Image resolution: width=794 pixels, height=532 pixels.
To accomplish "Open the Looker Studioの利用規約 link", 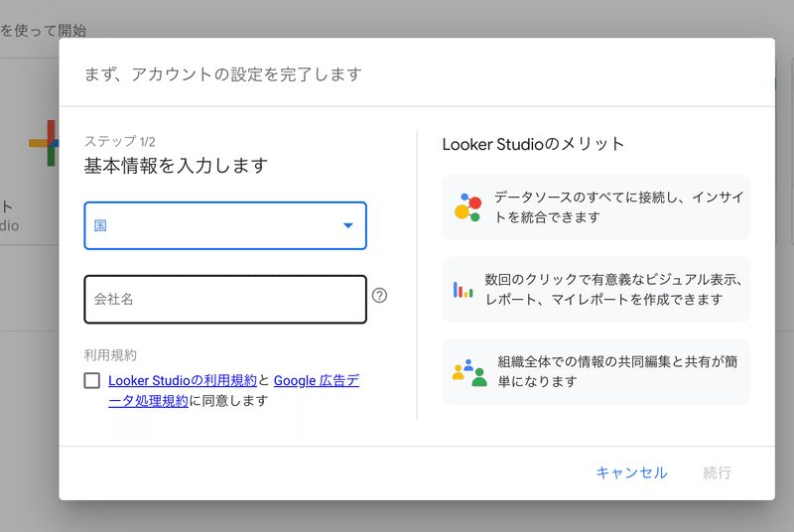I will pyautogui.click(x=183, y=380).
